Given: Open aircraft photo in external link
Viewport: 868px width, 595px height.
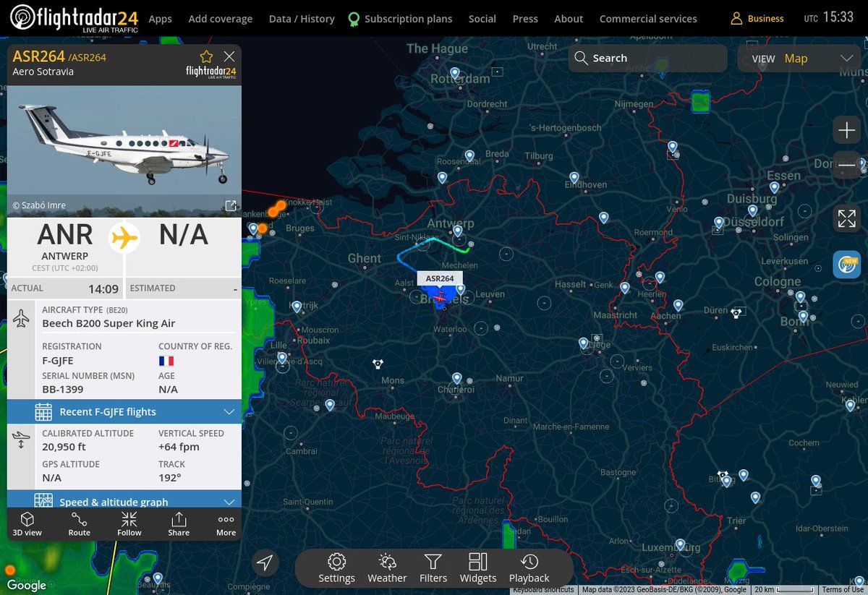Looking at the screenshot, I should [231, 206].
